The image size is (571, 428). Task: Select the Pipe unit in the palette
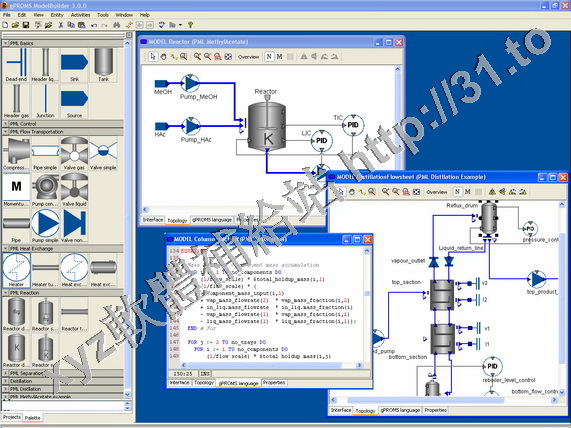(x=16, y=226)
